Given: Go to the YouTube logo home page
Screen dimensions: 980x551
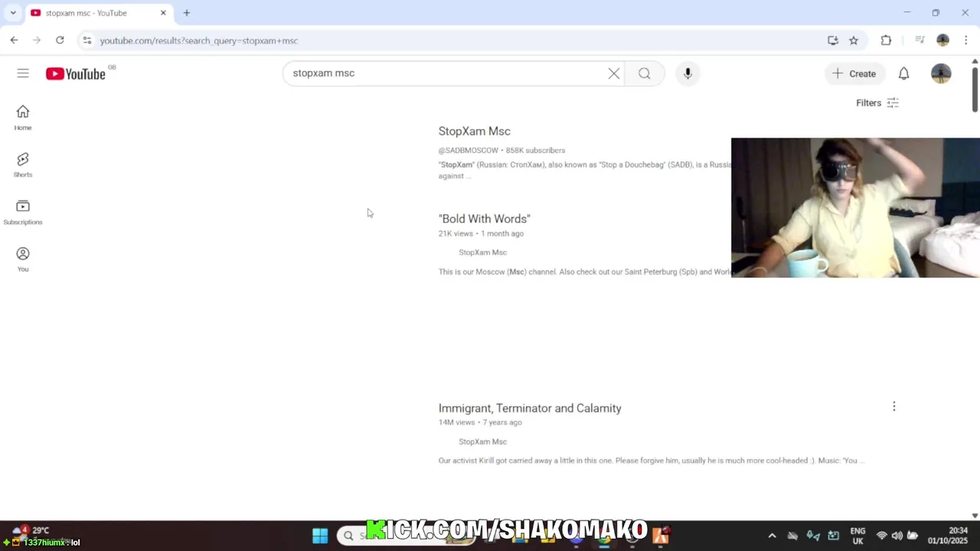Looking at the screenshot, I should (x=75, y=73).
